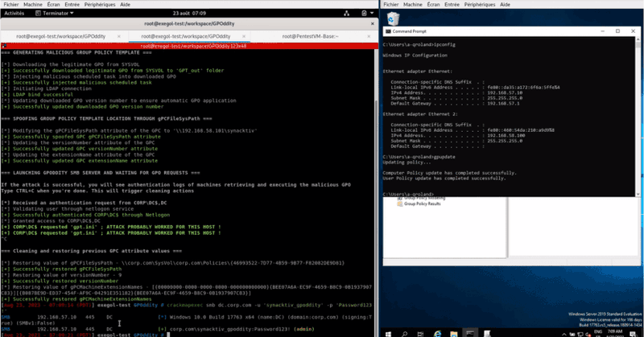Image resolution: width=644 pixels, height=337 pixels.
Task: Open Périphériques menu in the right Windows VM
Action: tap(480, 5)
